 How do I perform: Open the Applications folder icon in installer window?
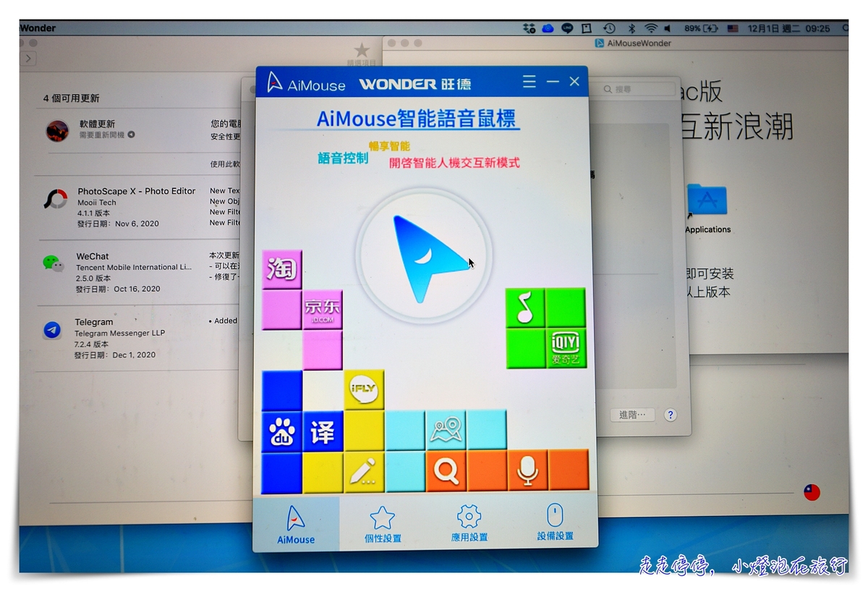707,200
